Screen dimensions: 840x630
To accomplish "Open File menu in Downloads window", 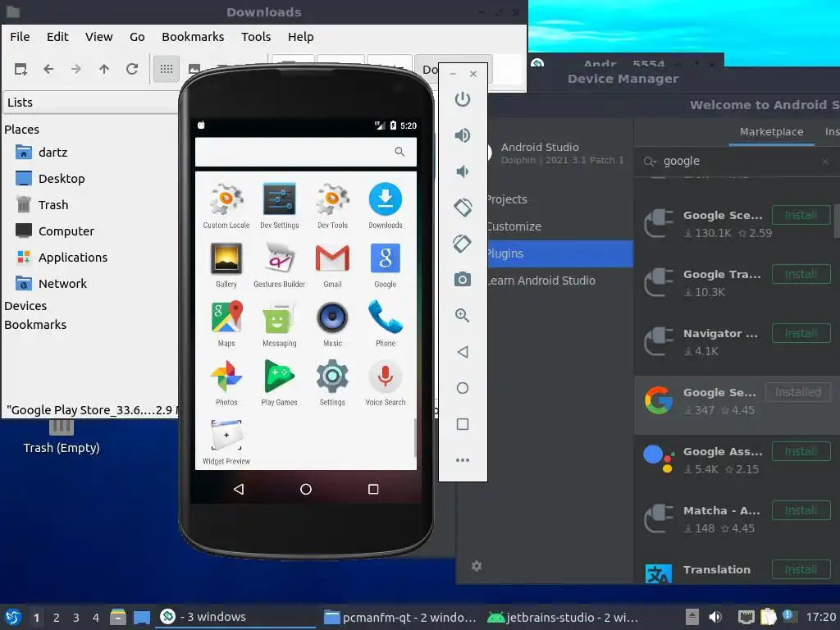I will [20, 37].
